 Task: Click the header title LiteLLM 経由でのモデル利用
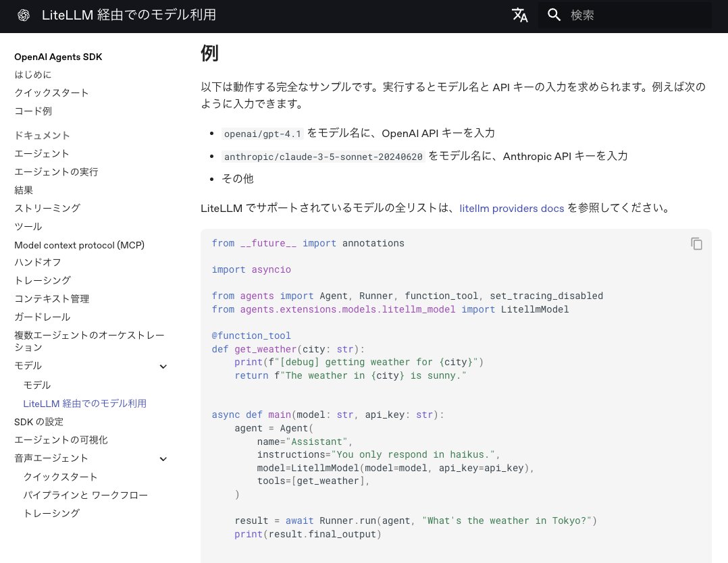coord(129,15)
